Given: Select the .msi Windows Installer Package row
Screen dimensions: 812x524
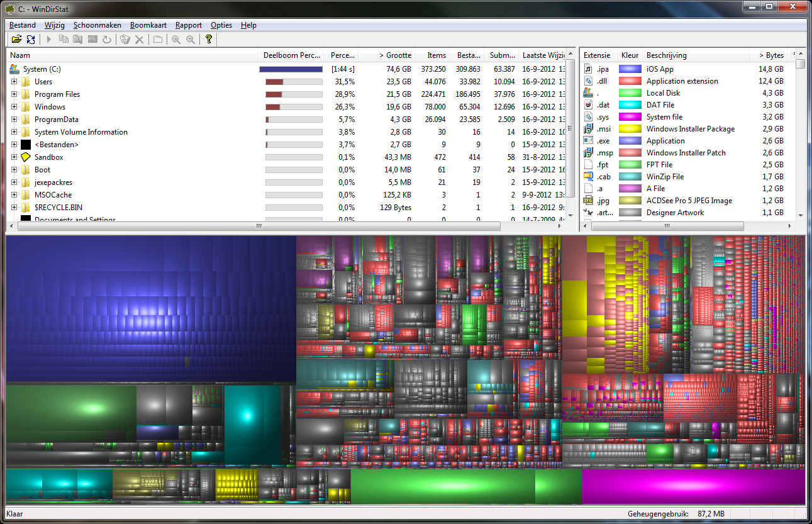Looking at the screenshot, I should pyautogui.click(x=690, y=129).
